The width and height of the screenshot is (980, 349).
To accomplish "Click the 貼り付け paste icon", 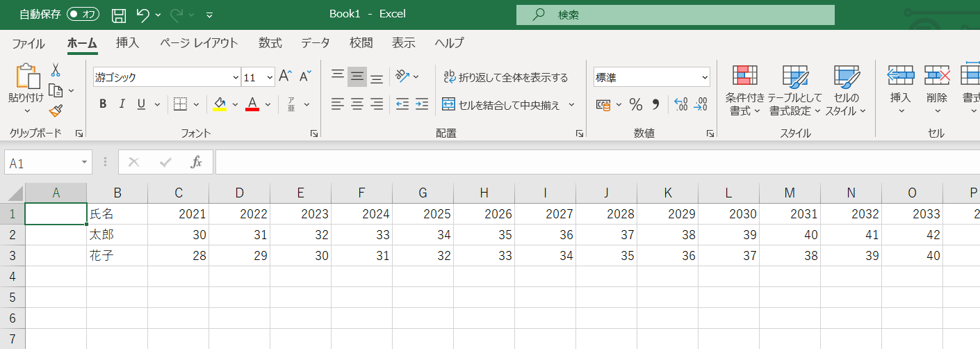I will coord(26,76).
